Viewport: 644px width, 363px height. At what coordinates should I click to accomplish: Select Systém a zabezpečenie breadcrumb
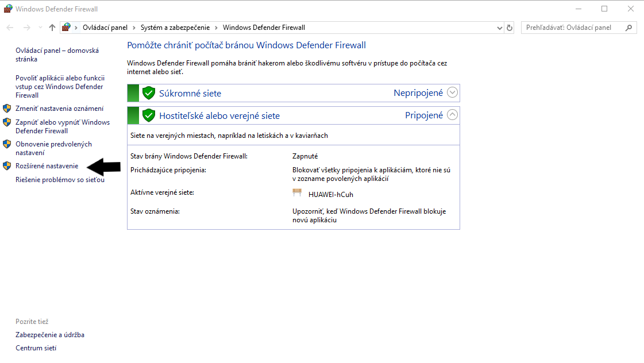pyautogui.click(x=175, y=28)
